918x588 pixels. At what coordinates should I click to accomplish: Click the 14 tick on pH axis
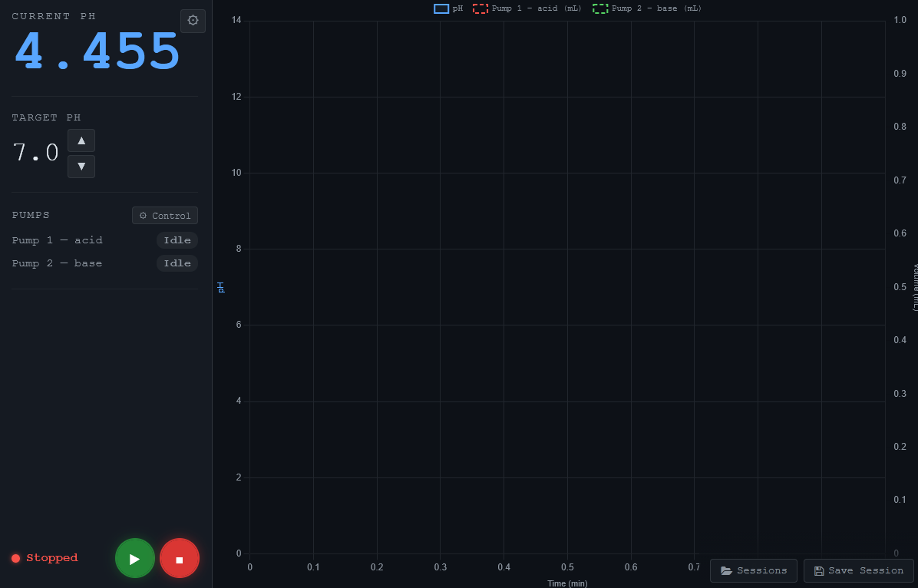point(237,21)
